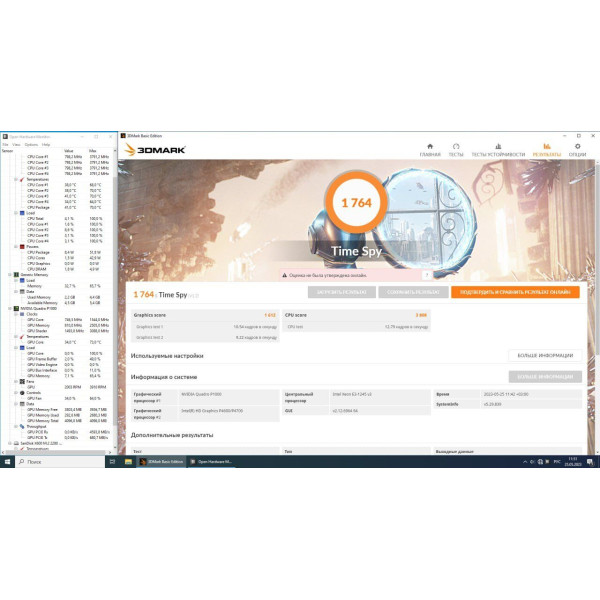This screenshot has height=600, width=600.
Task: Collapse the SanDisk drive node
Action: click(10, 443)
